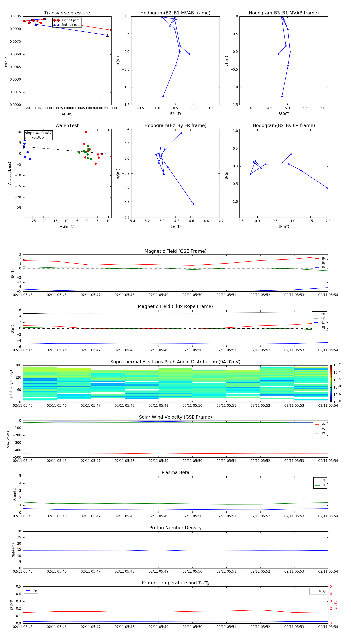The image size is (351, 644).
Task: Click the 'pitch angle (deg)' axis label
Action: coord(11,384)
